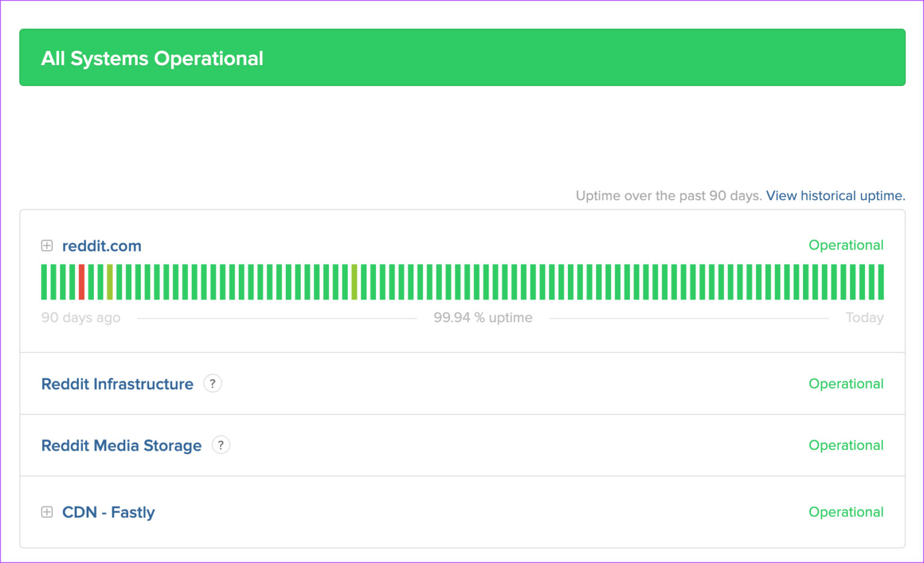Click Operational status for Reddit Infrastructure

pyautogui.click(x=846, y=384)
